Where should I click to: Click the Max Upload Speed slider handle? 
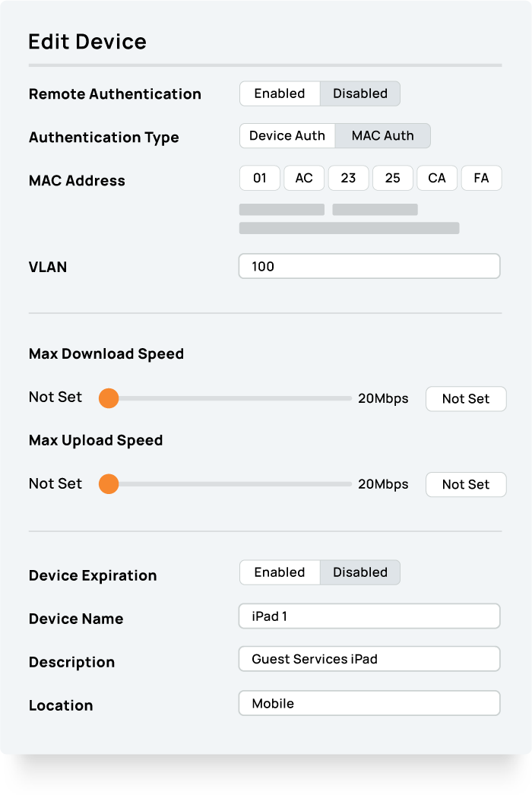109,484
